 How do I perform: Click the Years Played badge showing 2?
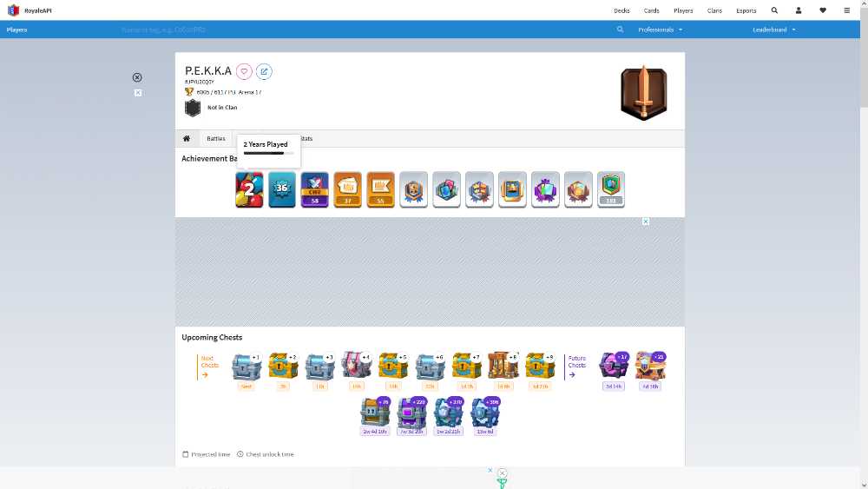click(x=249, y=189)
